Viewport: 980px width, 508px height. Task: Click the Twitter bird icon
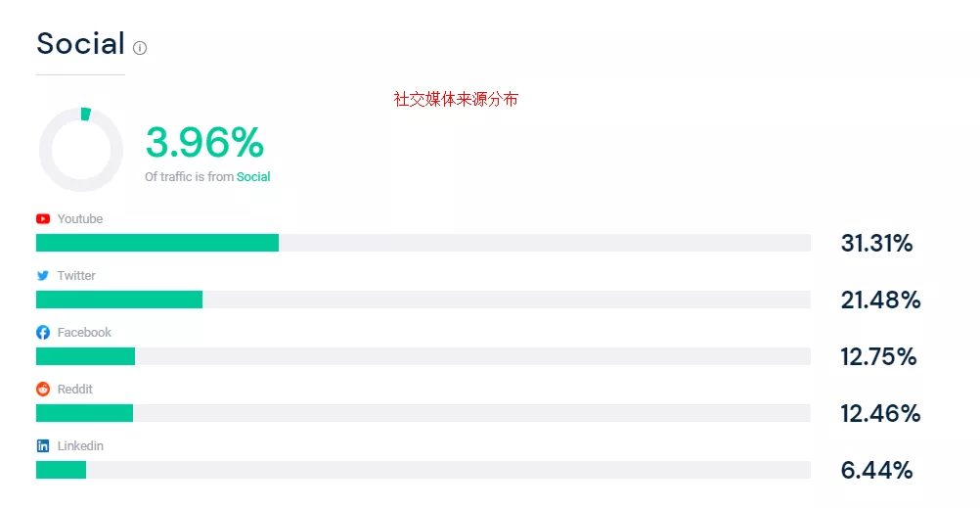tap(43, 276)
